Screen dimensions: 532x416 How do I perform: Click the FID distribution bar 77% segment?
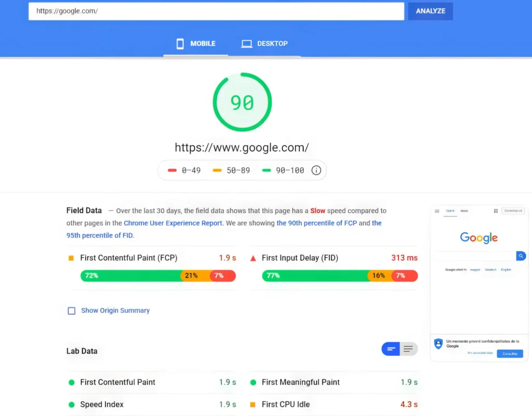(315, 276)
